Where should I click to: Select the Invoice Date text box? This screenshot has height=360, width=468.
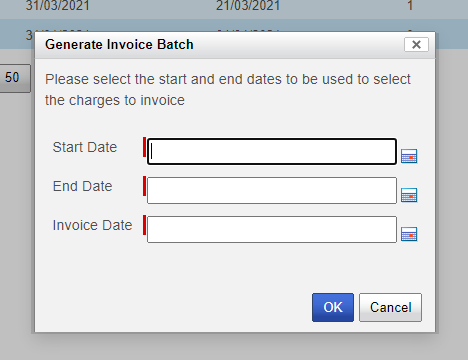pos(272,229)
